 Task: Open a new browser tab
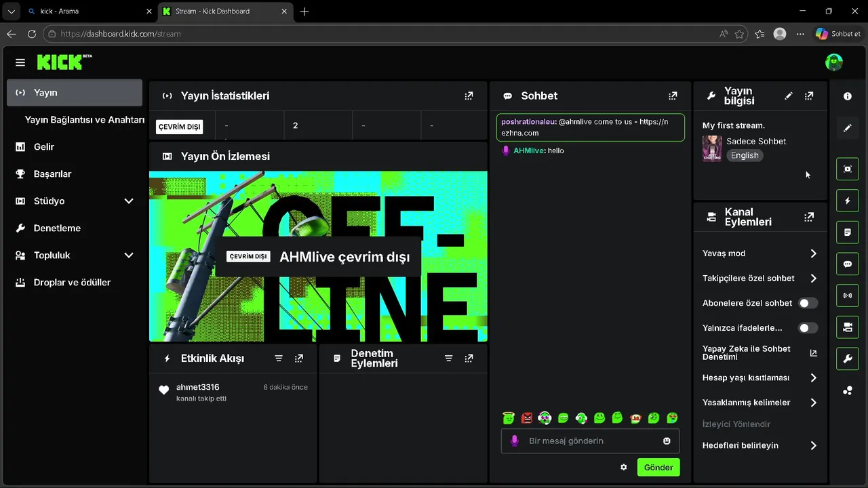(304, 12)
